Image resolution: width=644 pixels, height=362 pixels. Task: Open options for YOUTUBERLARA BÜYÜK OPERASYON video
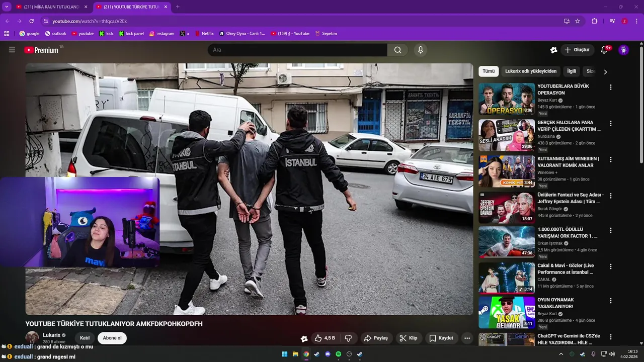coord(611,87)
